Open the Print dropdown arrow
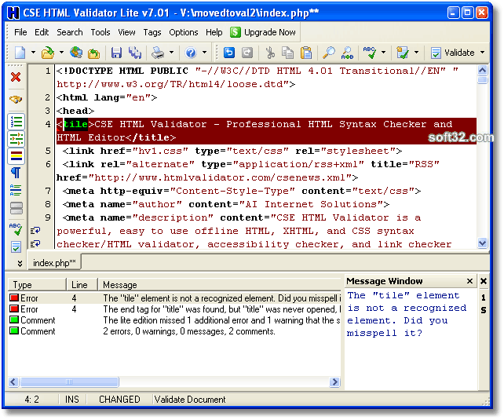The width and height of the screenshot is (504, 420). [171, 53]
